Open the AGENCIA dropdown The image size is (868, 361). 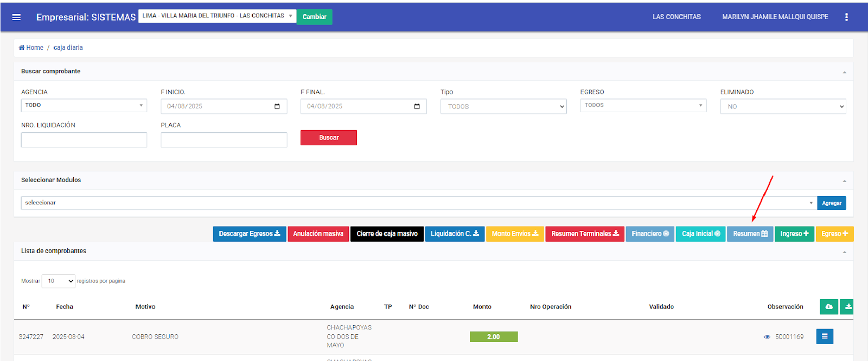coord(84,105)
